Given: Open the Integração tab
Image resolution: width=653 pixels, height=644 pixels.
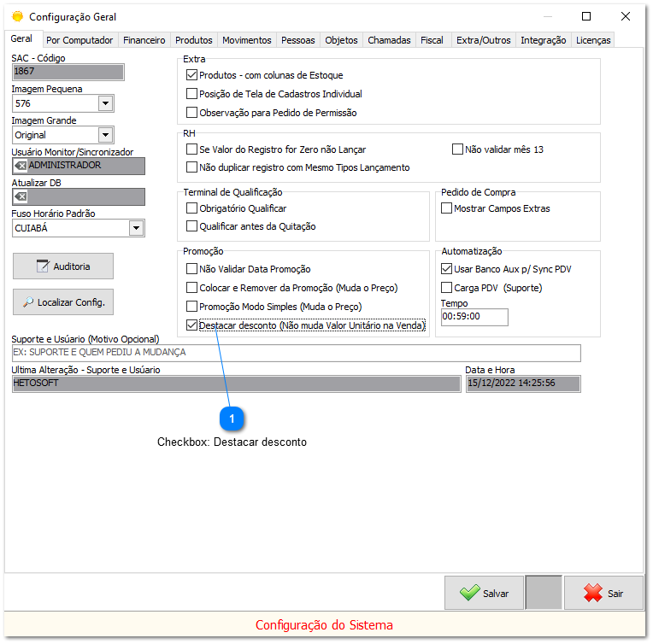Looking at the screenshot, I should point(543,40).
